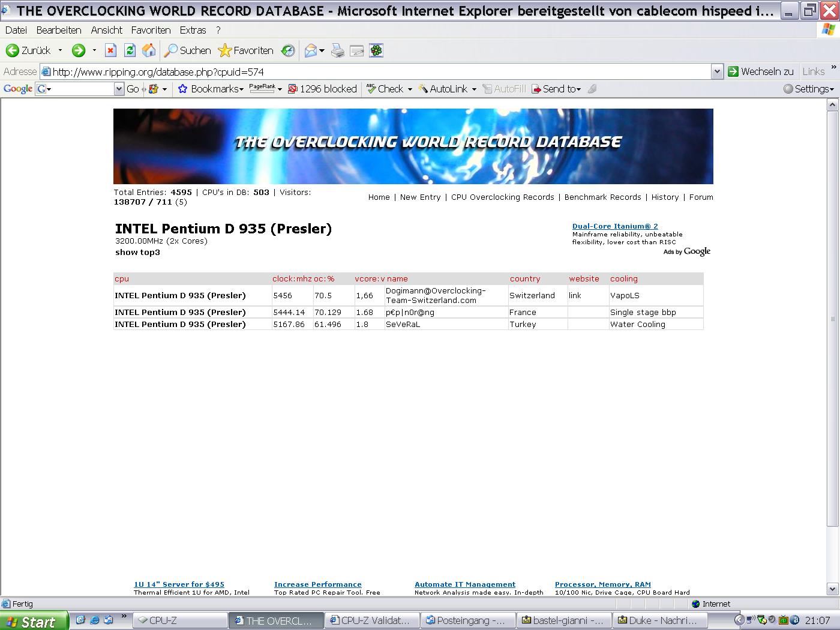Click the CPU Overclocking Records link
The height and width of the screenshot is (630, 840).
(502, 197)
